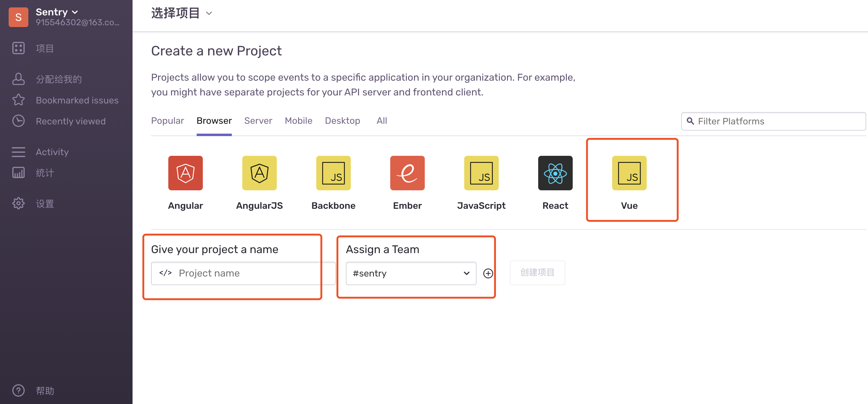868x404 pixels.
Task: Open the 项目 projects sidebar icon
Action: pyautogui.click(x=18, y=48)
